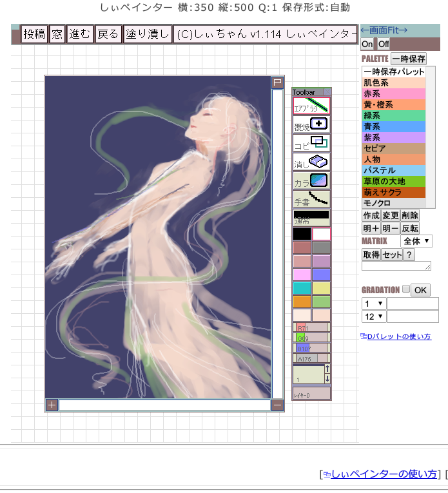Click the 削除 palette button
Screen dimensions: 448x493
(409, 216)
